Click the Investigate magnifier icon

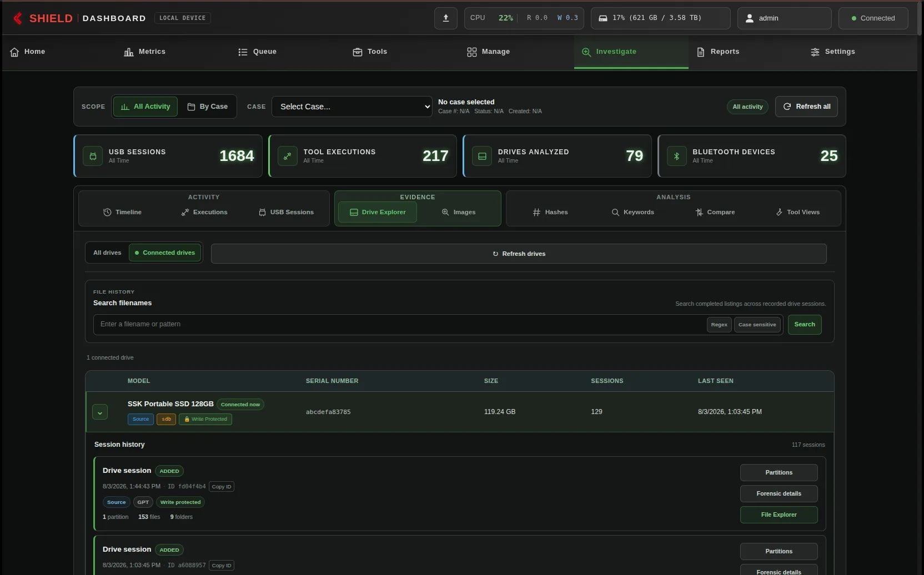(x=586, y=52)
